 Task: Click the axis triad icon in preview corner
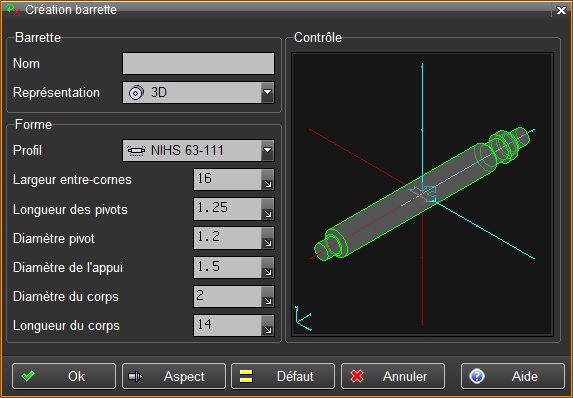[303, 318]
